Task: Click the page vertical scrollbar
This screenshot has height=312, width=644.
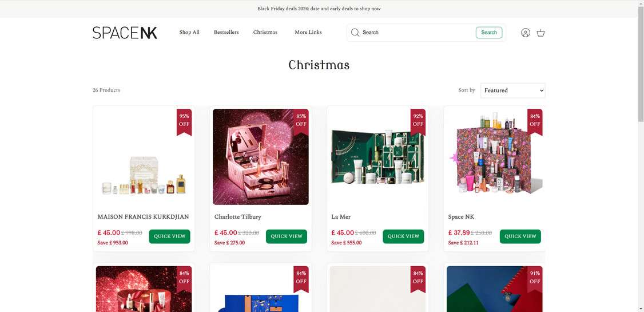Action: click(641, 156)
